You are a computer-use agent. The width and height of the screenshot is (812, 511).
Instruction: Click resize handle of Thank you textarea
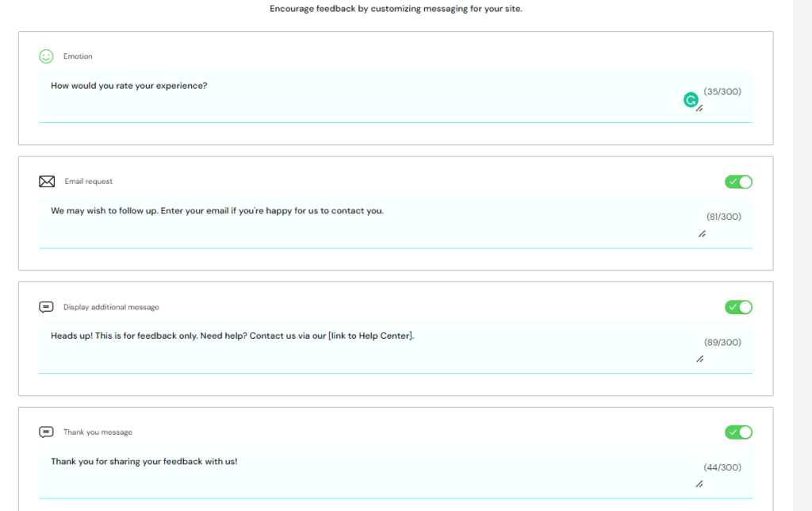[699, 484]
